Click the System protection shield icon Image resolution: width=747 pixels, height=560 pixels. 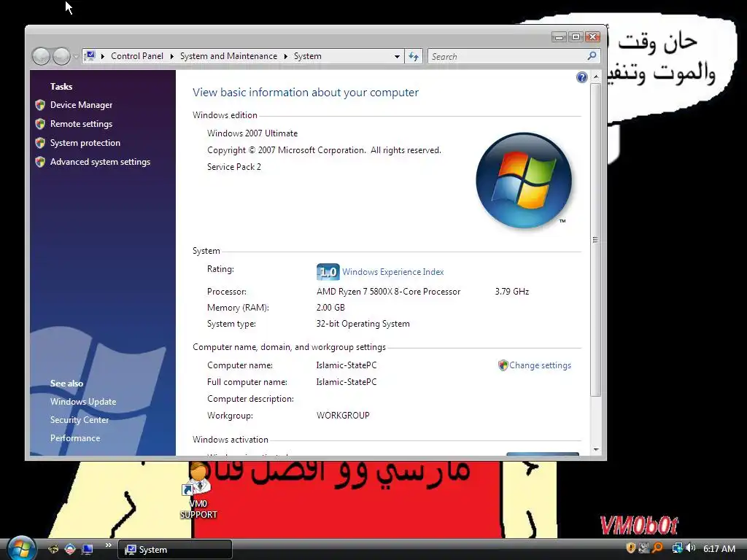click(40, 143)
